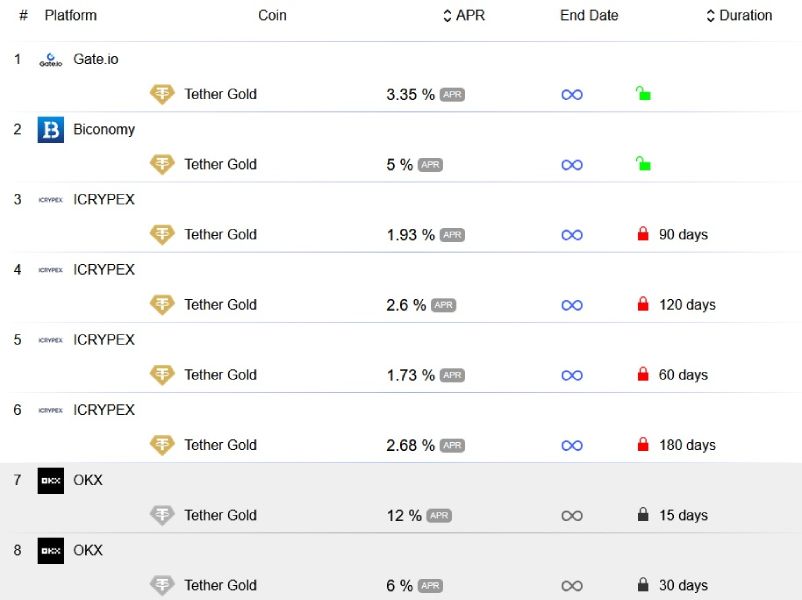Screen dimensions: 802x600
Task: Click the red lock icon beside 90 days
Action: point(643,234)
